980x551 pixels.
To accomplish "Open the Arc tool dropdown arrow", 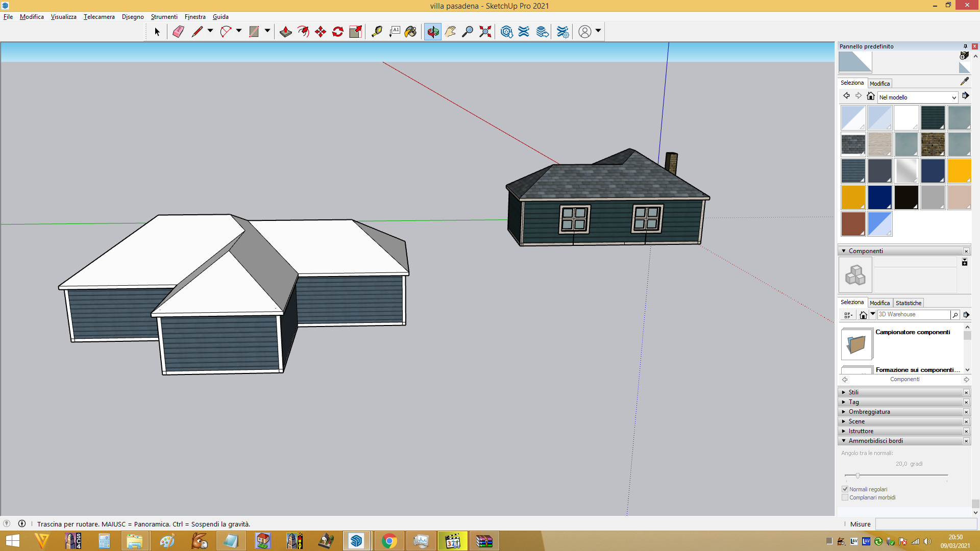I will pyautogui.click(x=239, y=31).
